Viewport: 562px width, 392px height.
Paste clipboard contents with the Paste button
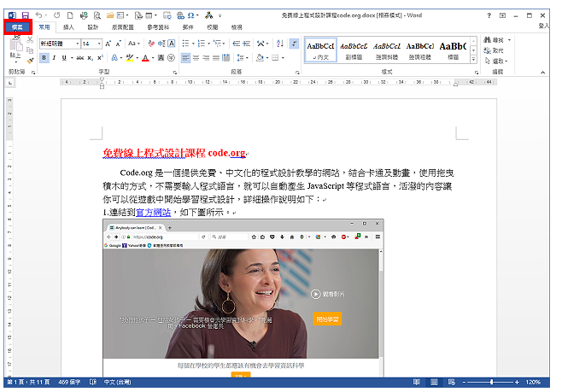[15, 49]
